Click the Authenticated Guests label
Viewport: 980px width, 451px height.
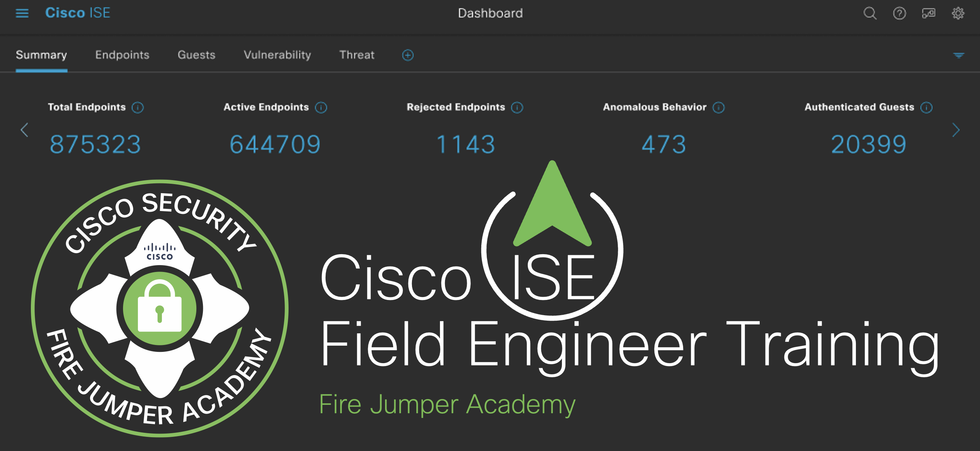pos(859,107)
